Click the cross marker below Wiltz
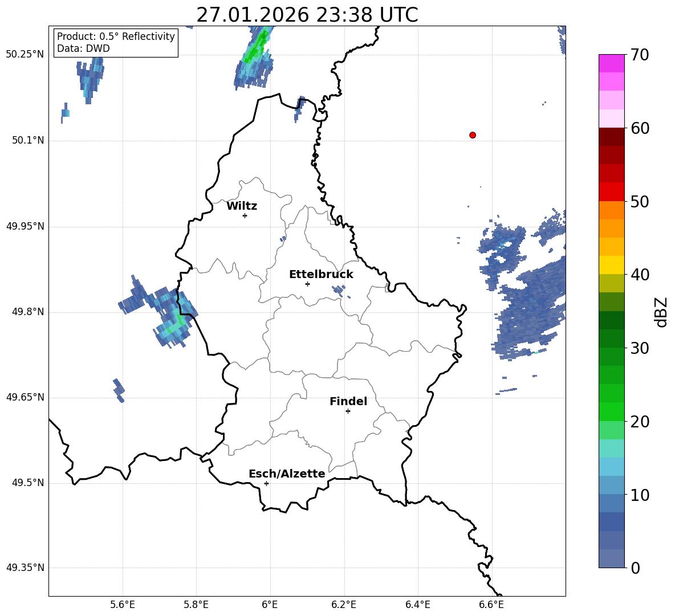675x616 pixels. (x=245, y=215)
